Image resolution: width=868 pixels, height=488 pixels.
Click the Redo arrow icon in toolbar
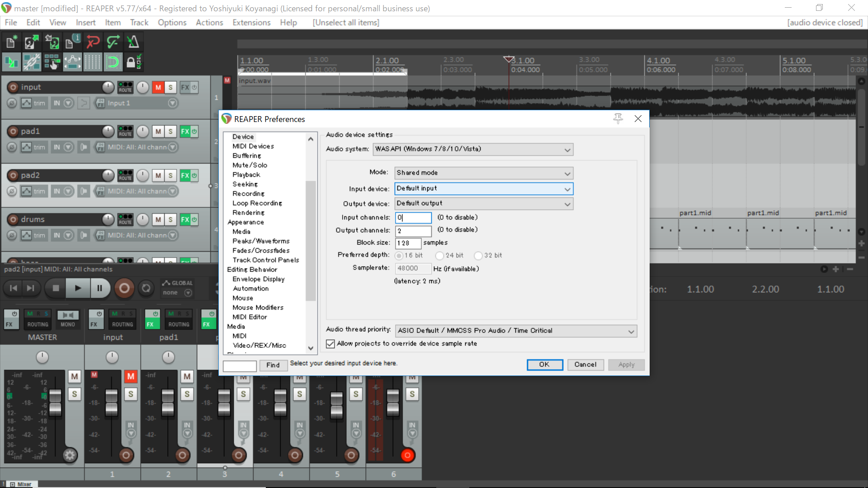pyautogui.click(x=113, y=42)
